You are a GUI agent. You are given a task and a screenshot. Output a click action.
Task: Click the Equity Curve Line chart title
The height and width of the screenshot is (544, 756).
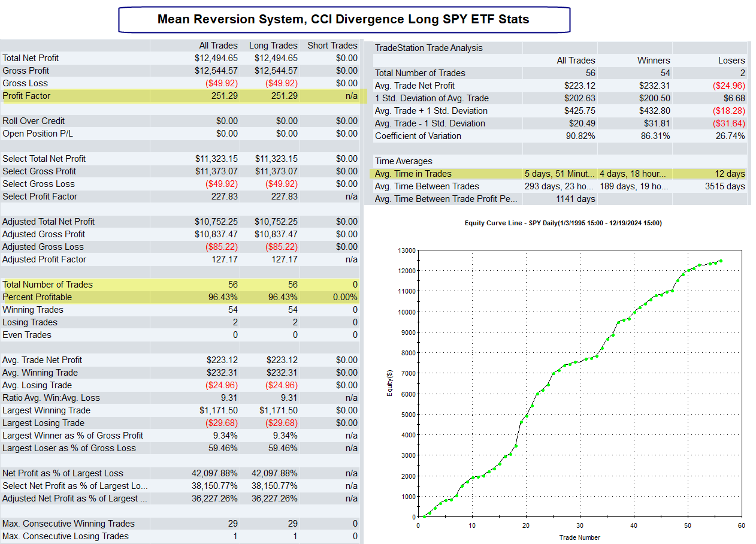click(x=563, y=223)
